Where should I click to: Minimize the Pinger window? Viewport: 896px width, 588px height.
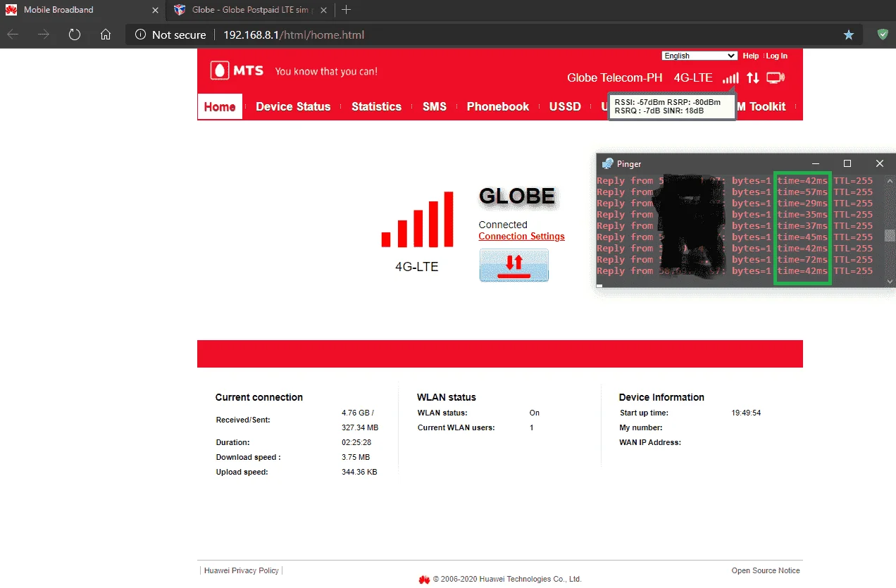816,163
